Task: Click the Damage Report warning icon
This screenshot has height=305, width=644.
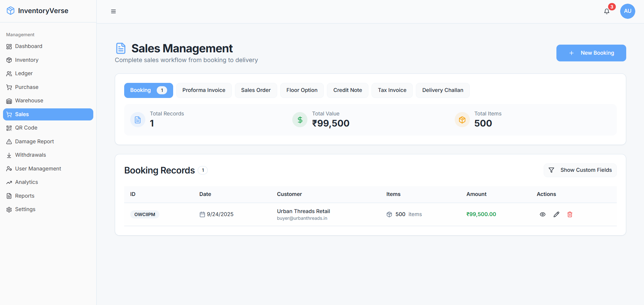Action: 9,141
